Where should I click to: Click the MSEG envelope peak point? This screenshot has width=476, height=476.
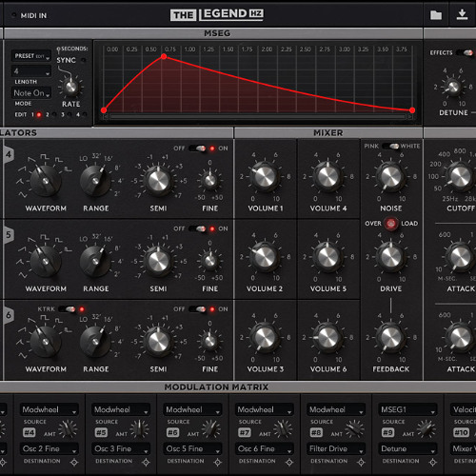(164, 56)
